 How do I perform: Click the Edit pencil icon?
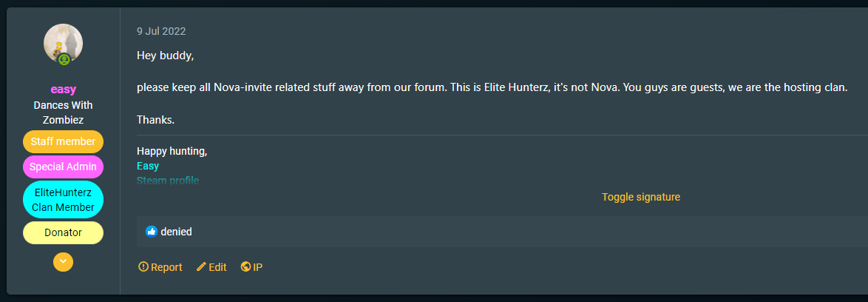coord(201,267)
